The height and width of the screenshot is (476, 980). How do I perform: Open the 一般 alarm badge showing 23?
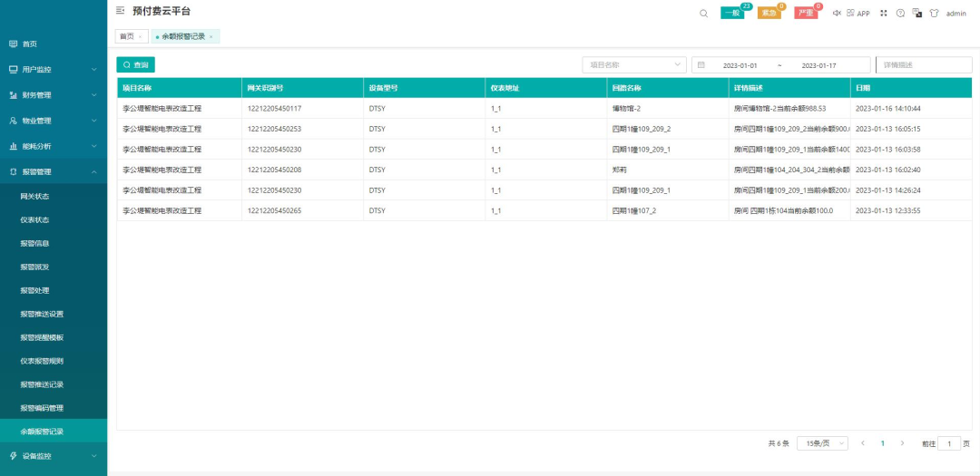[732, 13]
